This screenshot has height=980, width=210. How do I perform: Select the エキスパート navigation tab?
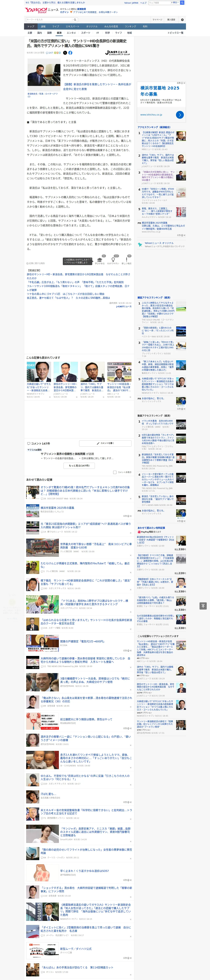coord(72,27)
